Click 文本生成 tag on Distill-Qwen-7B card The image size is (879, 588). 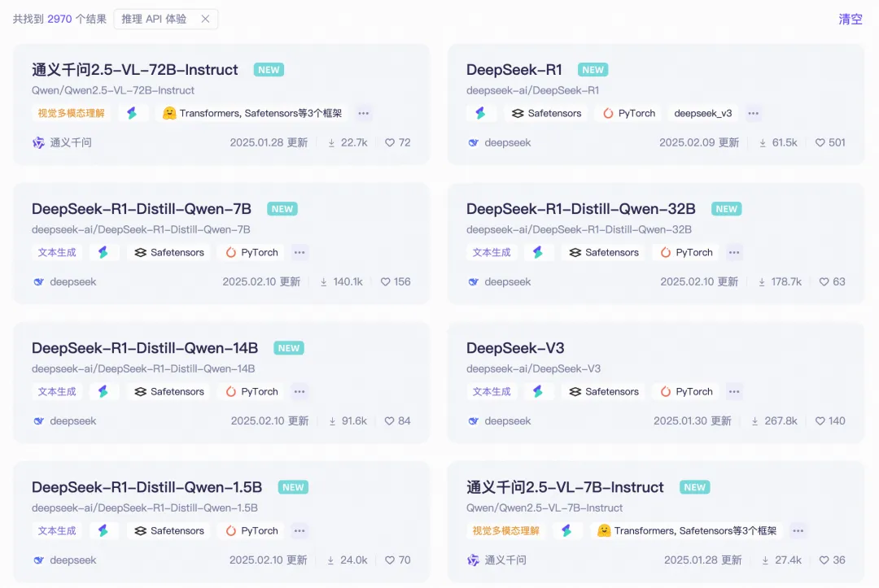pyautogui.click(x=57, y=253)
